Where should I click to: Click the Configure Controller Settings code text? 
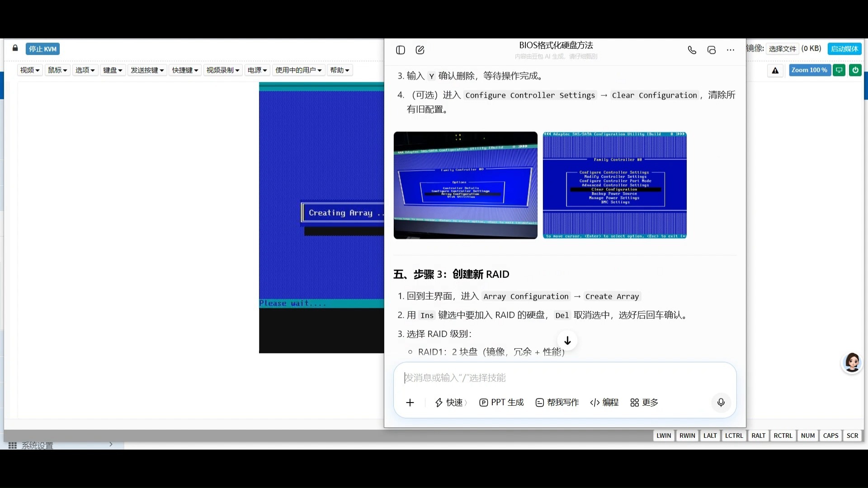pos(530,95)
